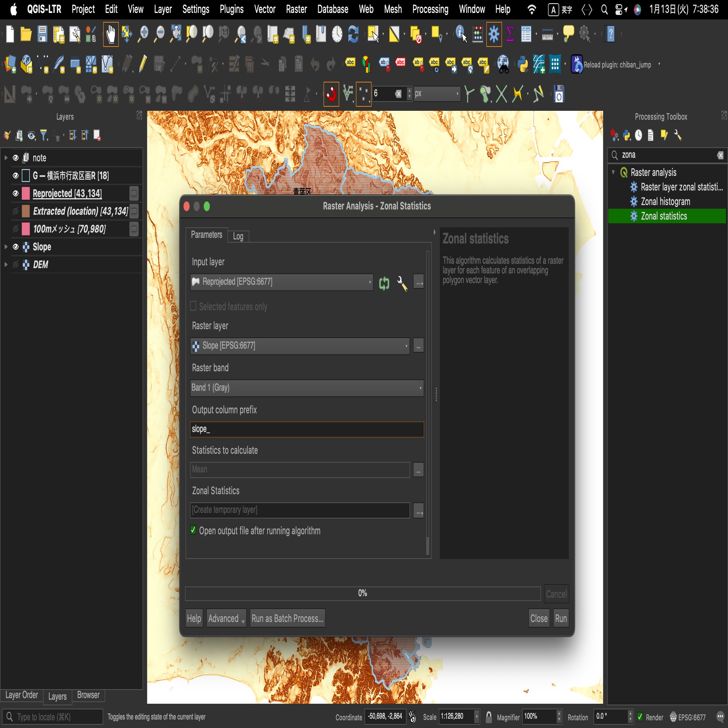The height and width of the screenshot is (728, 728).
Task: Open the log messages icon in status bar
Action: pyautogui.click(x=720, y=717)
